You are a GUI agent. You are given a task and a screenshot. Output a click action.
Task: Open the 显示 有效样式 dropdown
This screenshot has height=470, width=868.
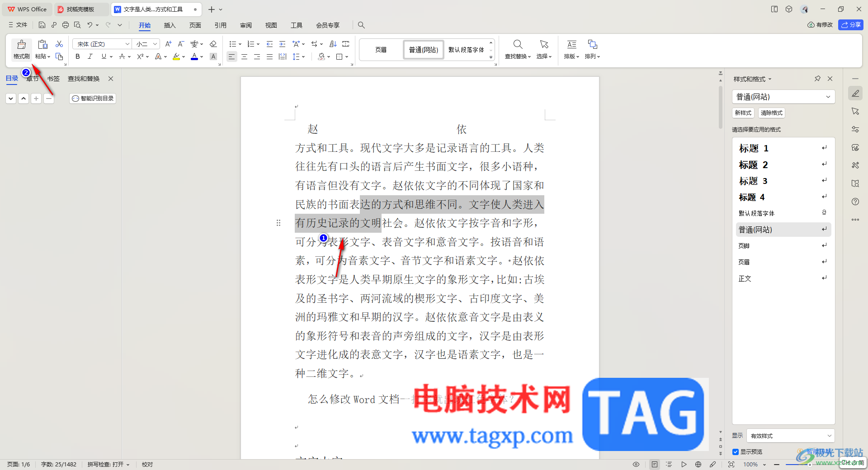tap(790, 436)
